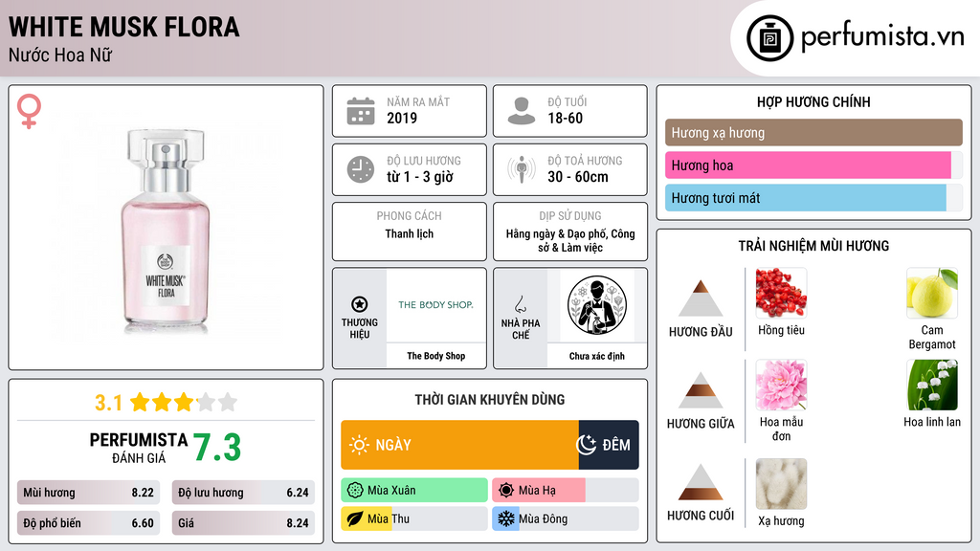Screen dimensions: 980x551
Task: Click the dark Đêm nighttime segment
Action: tap(609, 445)
